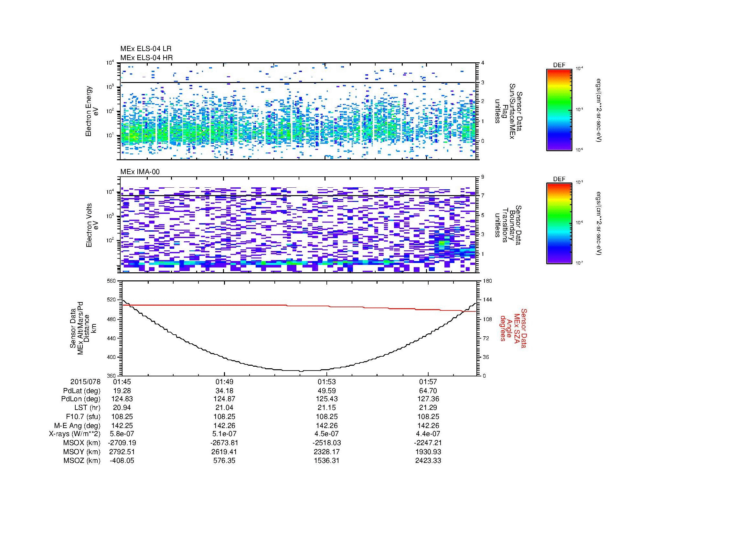Click the MSOY value 1930.93
This screenshot has width=756, height=534.
click(428, 452)
